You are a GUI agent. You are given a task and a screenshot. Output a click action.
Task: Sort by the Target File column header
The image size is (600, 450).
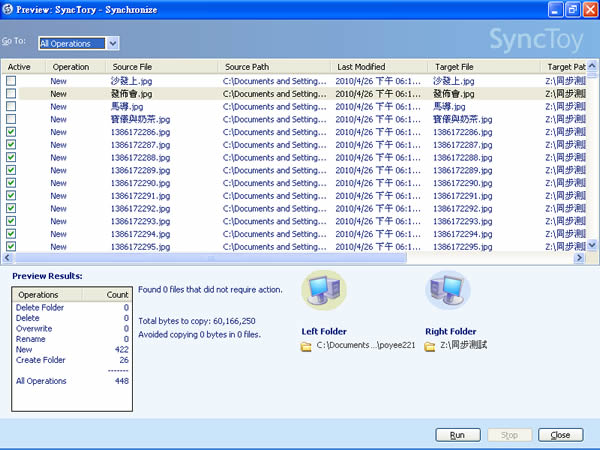pos(484,67)
